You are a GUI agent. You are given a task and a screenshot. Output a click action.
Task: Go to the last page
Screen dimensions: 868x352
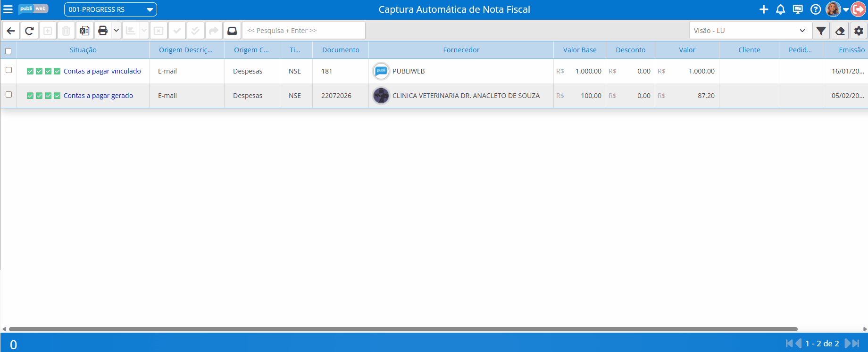(x=856, y=344)
